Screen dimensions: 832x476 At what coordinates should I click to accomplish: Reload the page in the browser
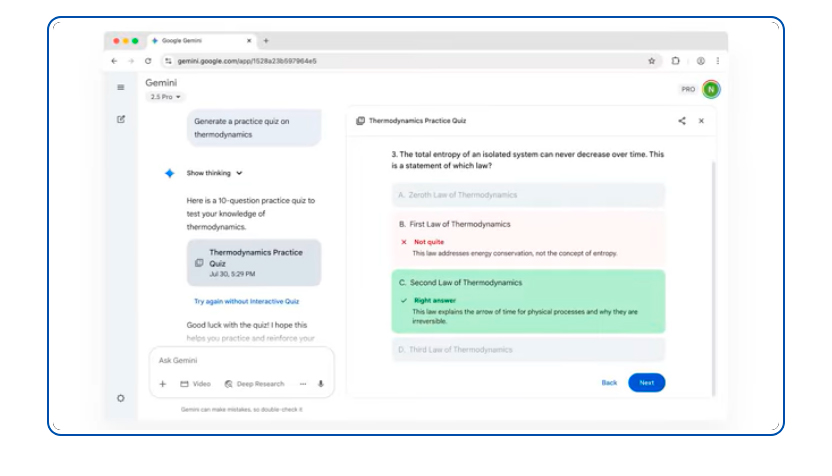tap(148, 61)
